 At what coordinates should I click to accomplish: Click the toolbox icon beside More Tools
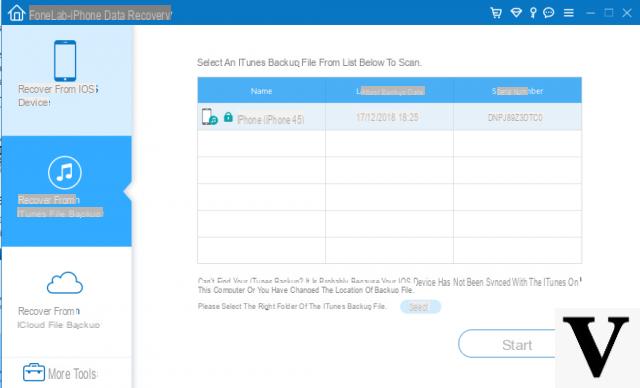[x=34, y=372]
